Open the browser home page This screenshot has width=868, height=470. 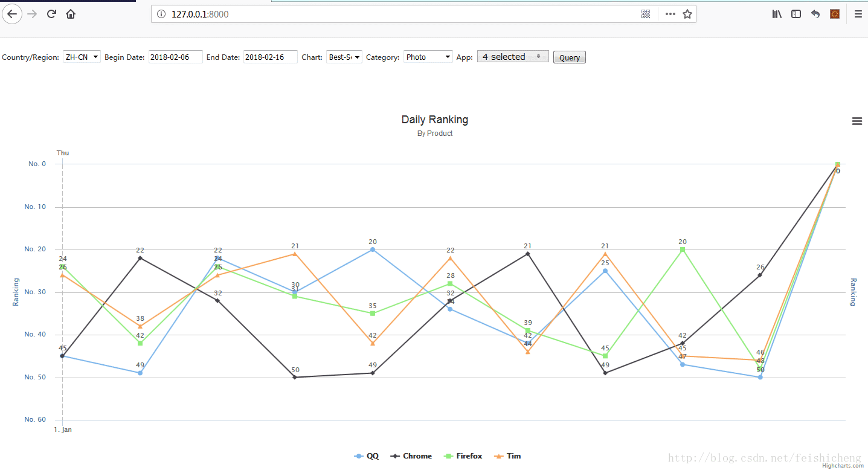pos(71,14)
